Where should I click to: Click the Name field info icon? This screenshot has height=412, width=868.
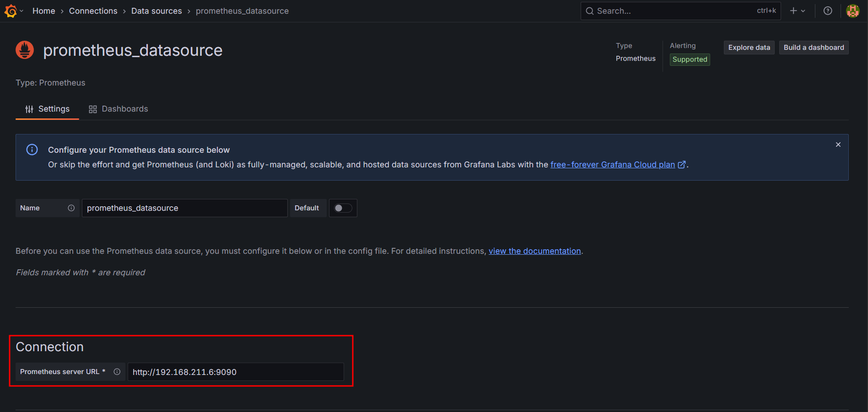click(x=71, y=208)
